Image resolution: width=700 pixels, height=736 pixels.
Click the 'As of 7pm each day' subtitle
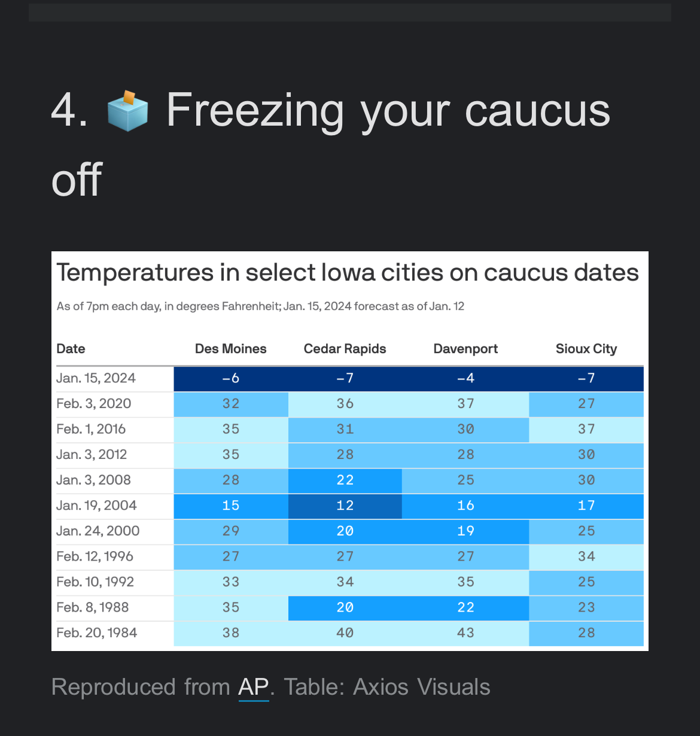click(260, 306)
